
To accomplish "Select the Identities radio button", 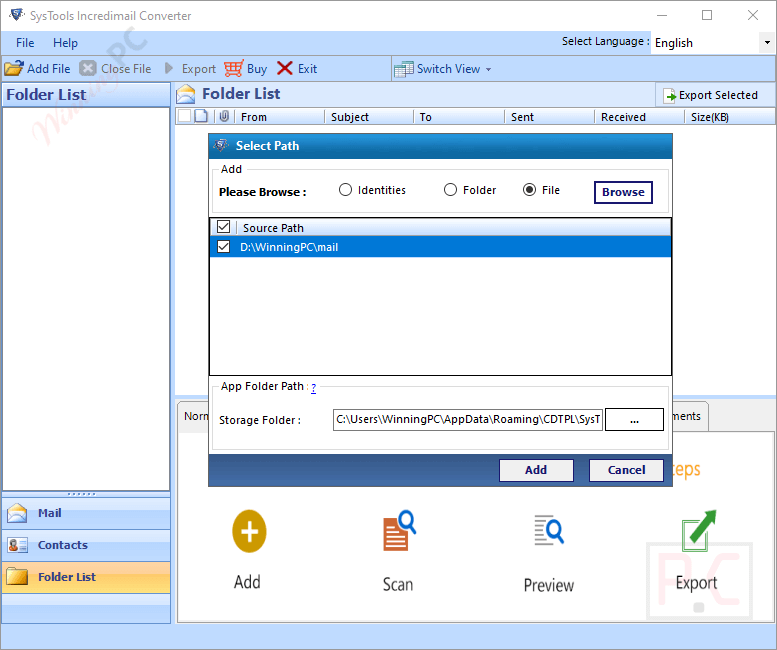I will tap(345, 190).
